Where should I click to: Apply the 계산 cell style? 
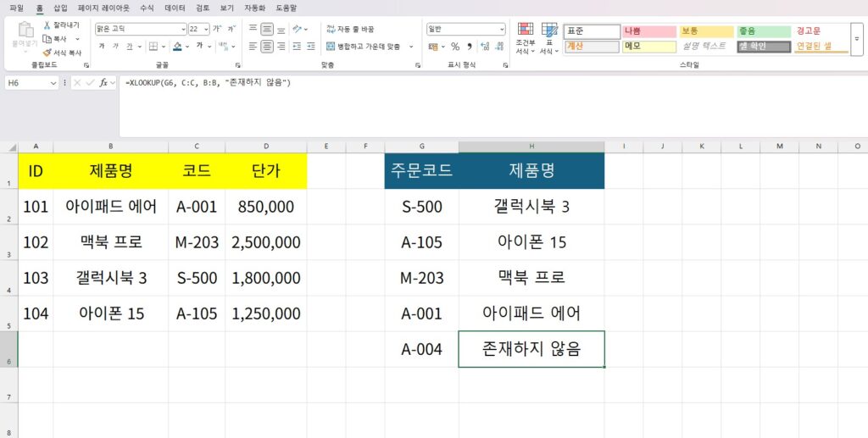[592, 47]
